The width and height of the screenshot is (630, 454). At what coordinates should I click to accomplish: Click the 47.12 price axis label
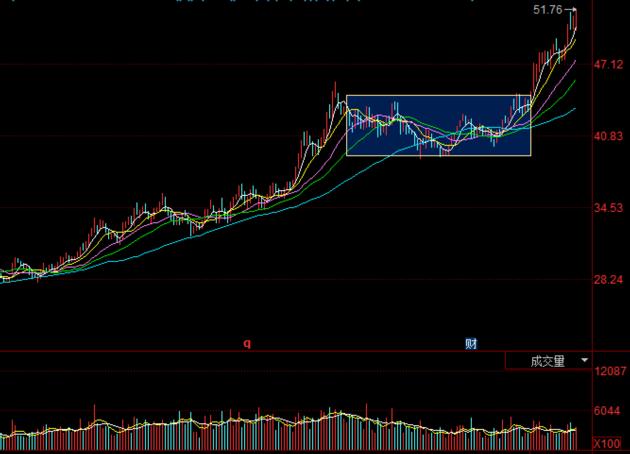tap(609, 64)
